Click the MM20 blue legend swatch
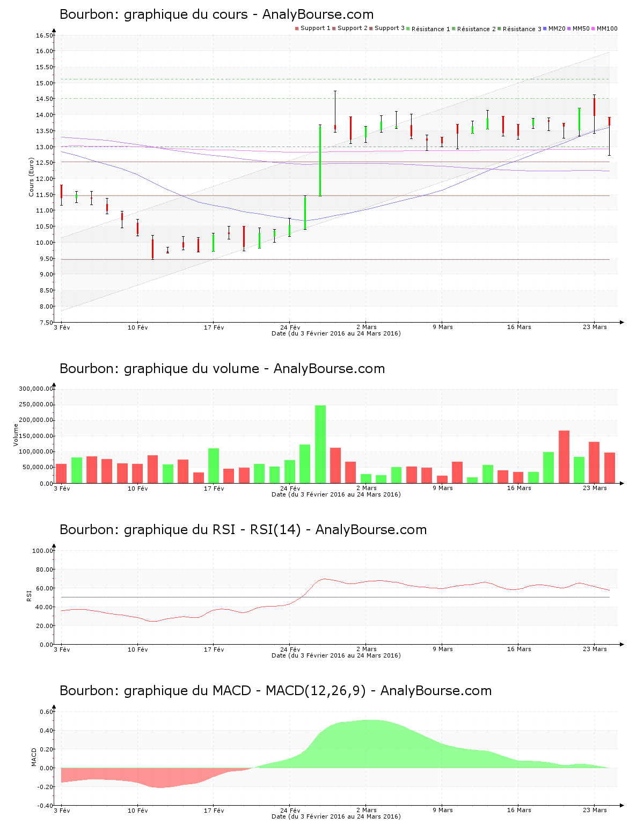The image size is (644, 832). click(x=545, y=28)
